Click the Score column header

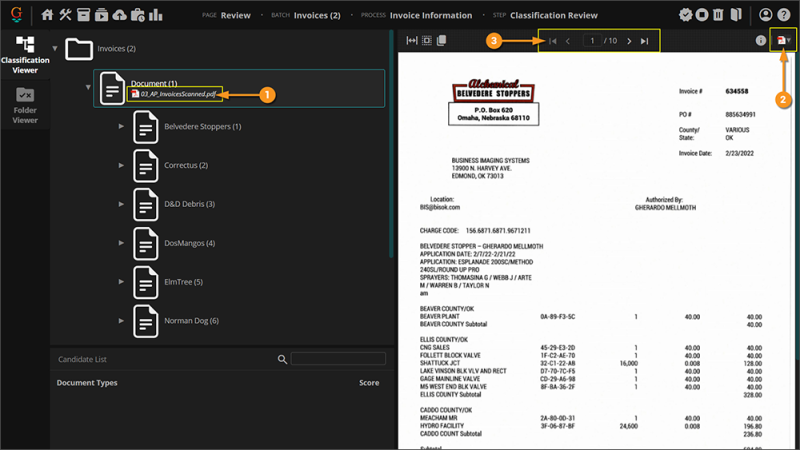369,383
